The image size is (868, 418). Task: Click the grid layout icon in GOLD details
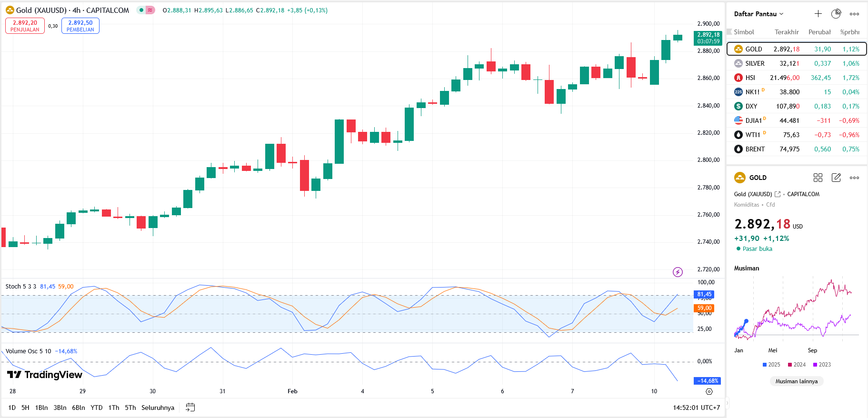[x=818, y=178]
